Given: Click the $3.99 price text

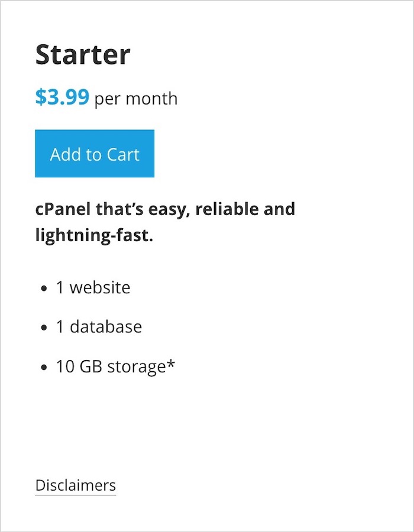Looking at the screenshot, I should click(x=62, y=97).
